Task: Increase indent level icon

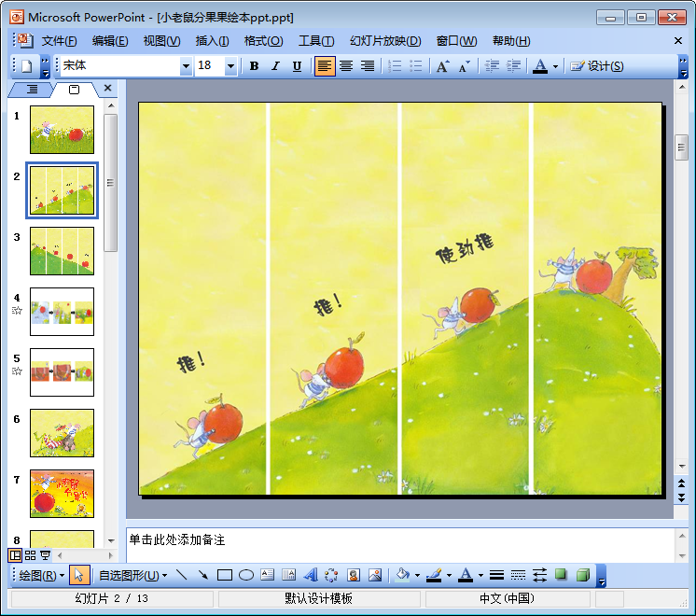Action: (513, 66)
